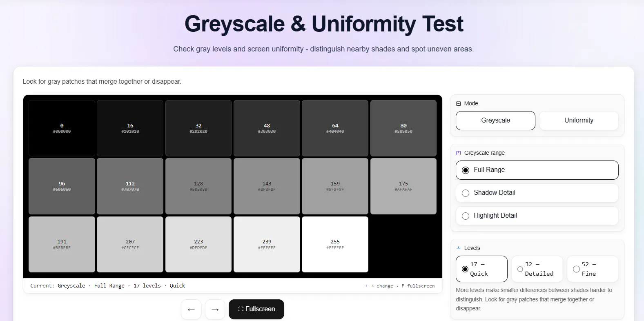Click 'Look for gray patches that merge' instruction
This screenshot has height=321, width=644.
[x=102, y=81]
